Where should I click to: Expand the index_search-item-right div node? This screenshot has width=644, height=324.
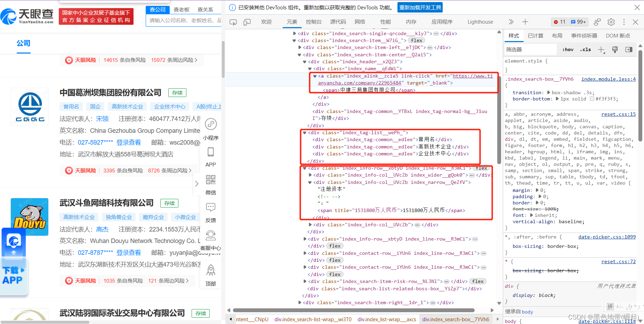[300, 302]
